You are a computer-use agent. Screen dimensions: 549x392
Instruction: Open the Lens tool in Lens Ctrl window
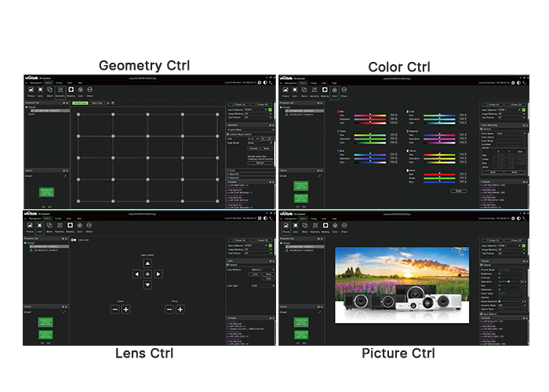[x=39, y=224]
